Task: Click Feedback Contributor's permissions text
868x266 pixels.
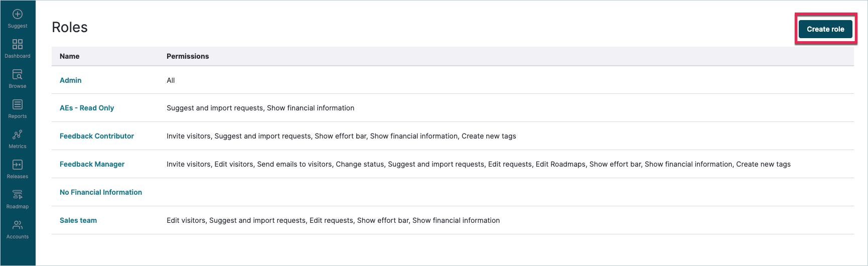Action: [341, 136]
